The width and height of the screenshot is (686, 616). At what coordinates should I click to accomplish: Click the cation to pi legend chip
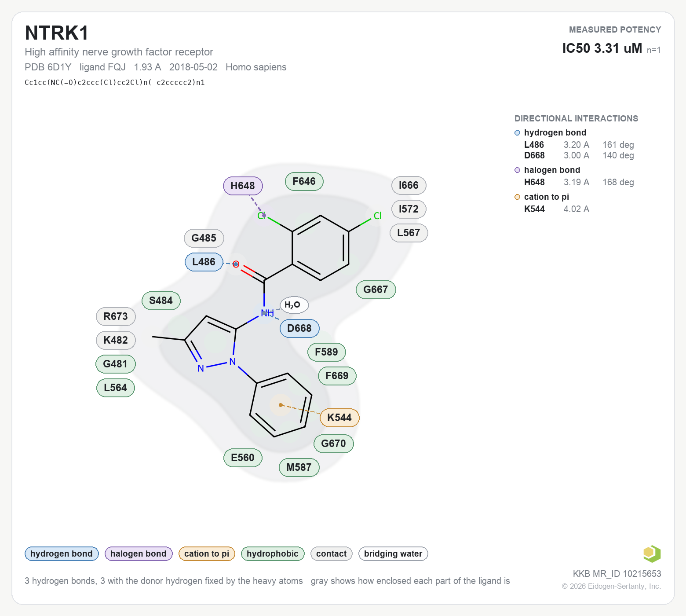pyautogui.click(x=207, y=554)
